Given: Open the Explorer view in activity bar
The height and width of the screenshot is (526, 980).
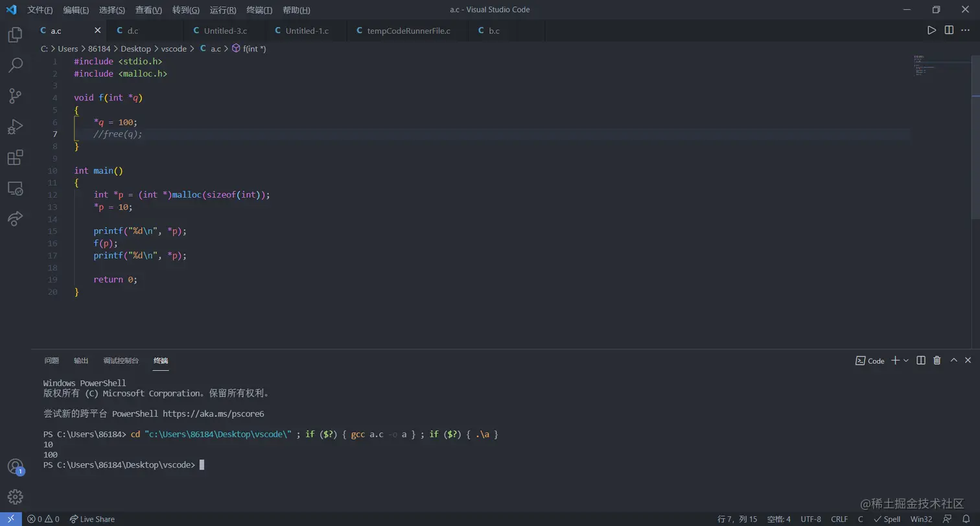Looking at the screenshot, I should tap(15, 34).
